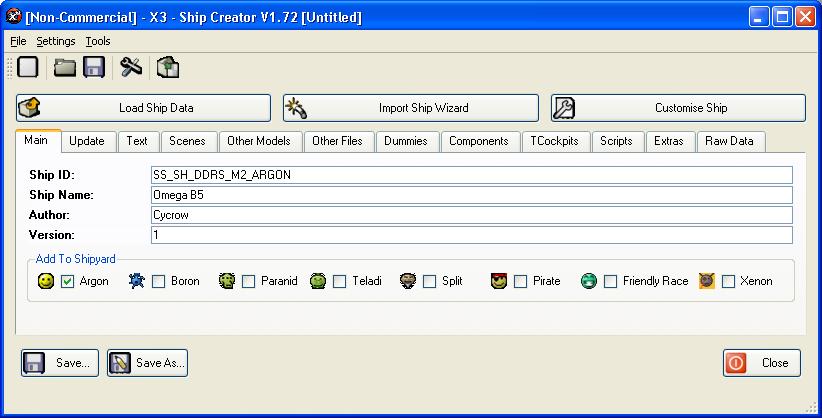
Task: Launch the Import Ship Wizard
Action: [410, 108]
